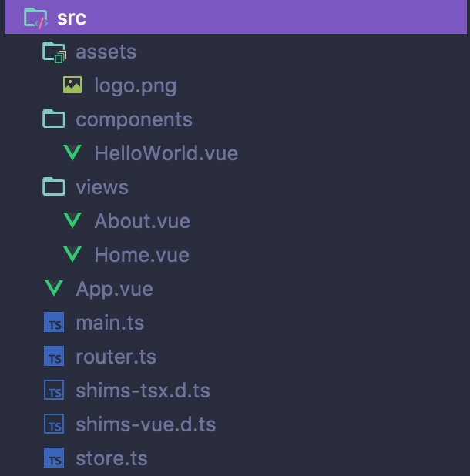
Task: Click the TypeScript icon beside main.ts
Action: click(54, 322)
